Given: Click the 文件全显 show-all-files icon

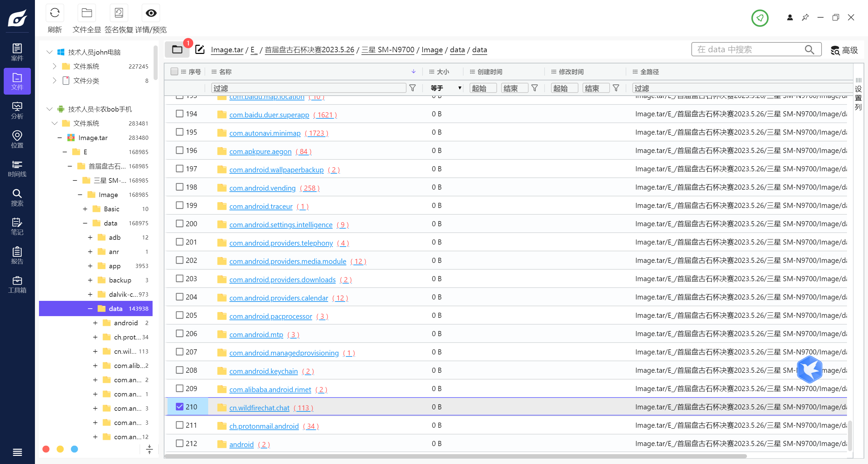Looking at the screenshot, I should (86, 13).
